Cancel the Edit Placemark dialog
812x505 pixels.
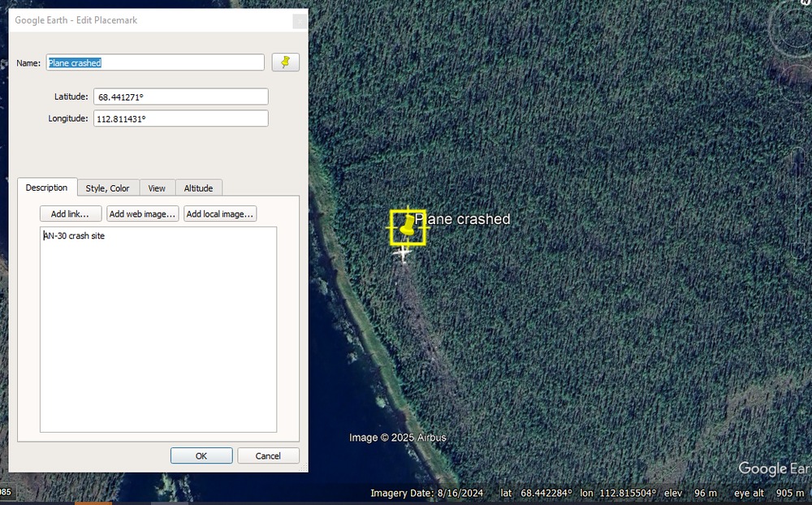pyautogui.click(x=268, y=455)
